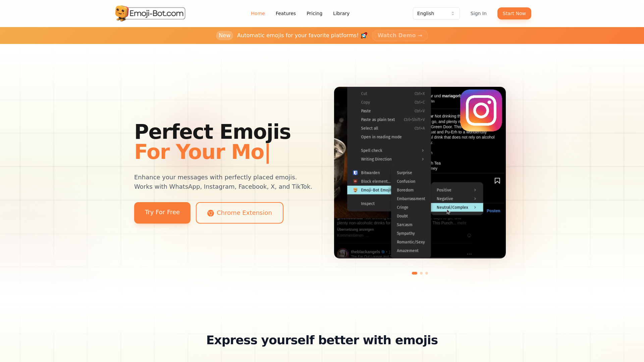The image size is (644, 362).
Task: Select the Features navigation tab
Action: 285,13
